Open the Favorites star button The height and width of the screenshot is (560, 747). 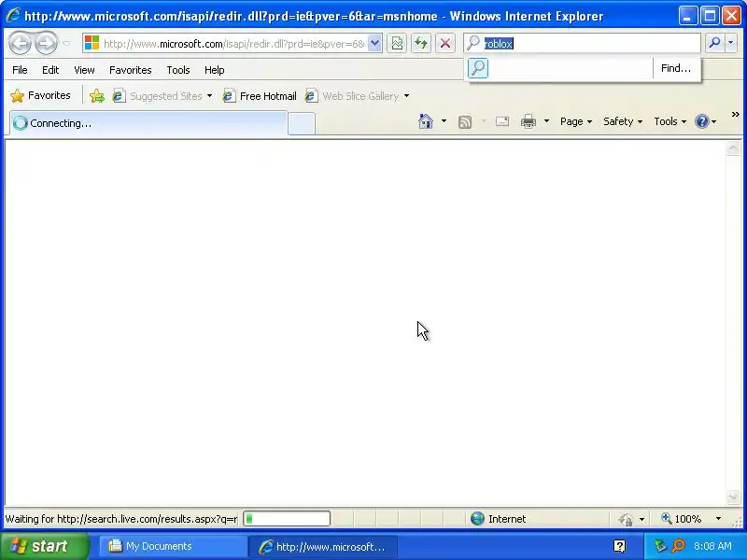(40, 96)
